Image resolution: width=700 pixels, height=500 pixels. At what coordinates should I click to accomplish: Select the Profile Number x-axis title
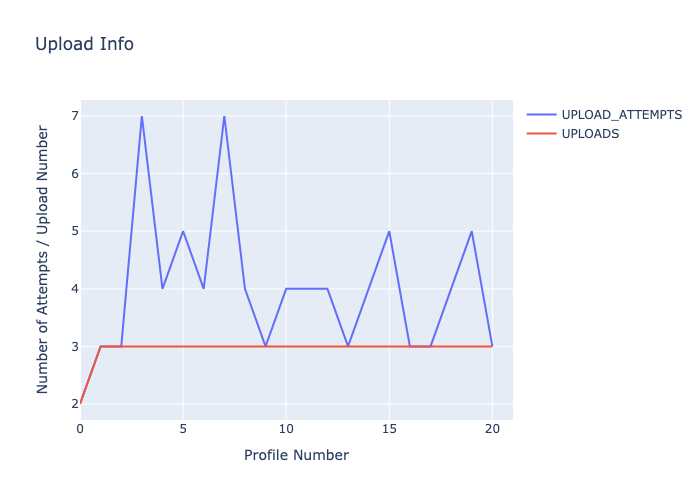click(x=296, y=455)
